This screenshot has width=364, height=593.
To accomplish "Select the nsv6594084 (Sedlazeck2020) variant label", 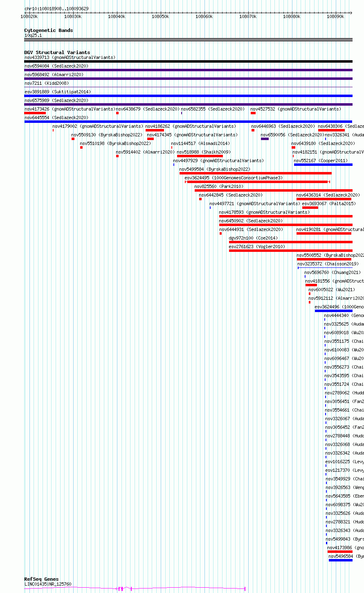I will pyautogui.click(x=56, y=66).
